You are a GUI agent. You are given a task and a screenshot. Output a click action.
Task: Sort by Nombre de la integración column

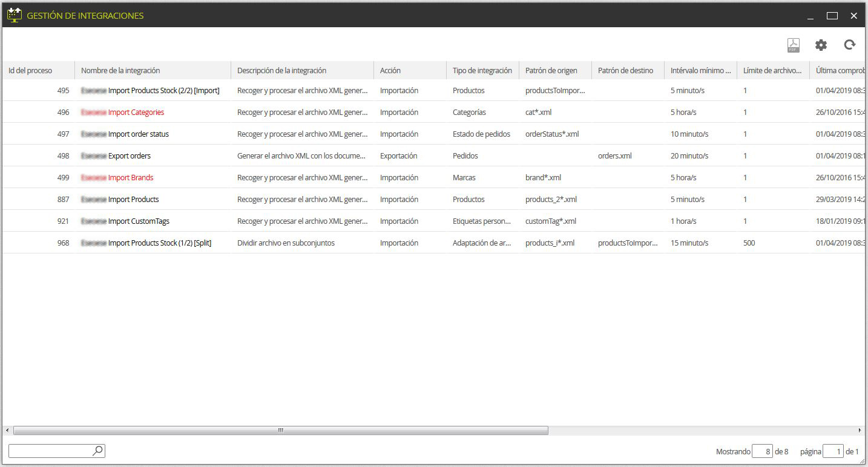(x=153, y=70)
